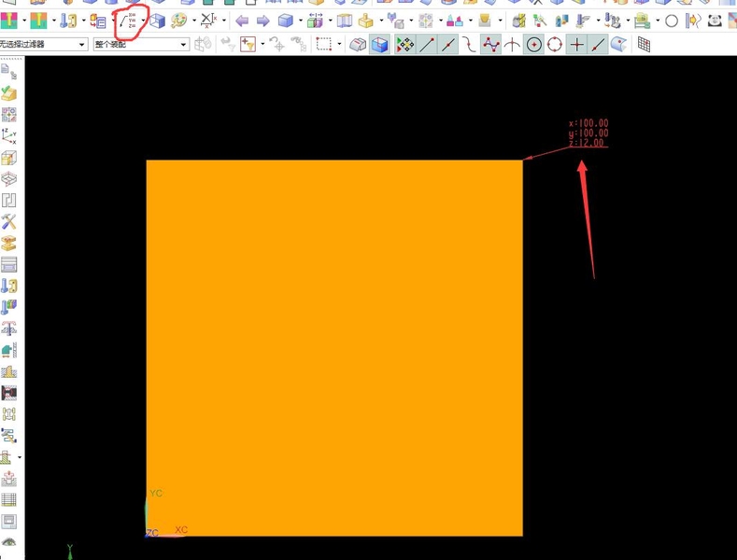Click the blue screw with colored blocks sidebar icon
Viewport: 737px width, 560px height.
point(9,307)
